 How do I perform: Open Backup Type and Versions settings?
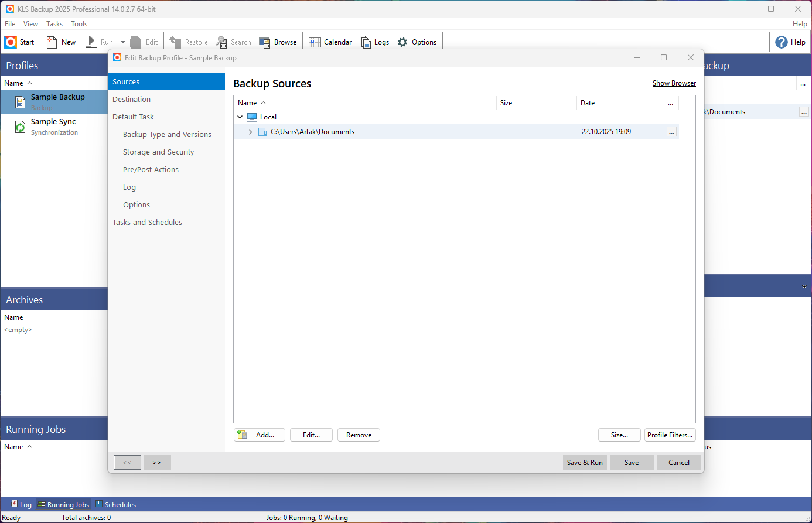click(x=167, y=134)
